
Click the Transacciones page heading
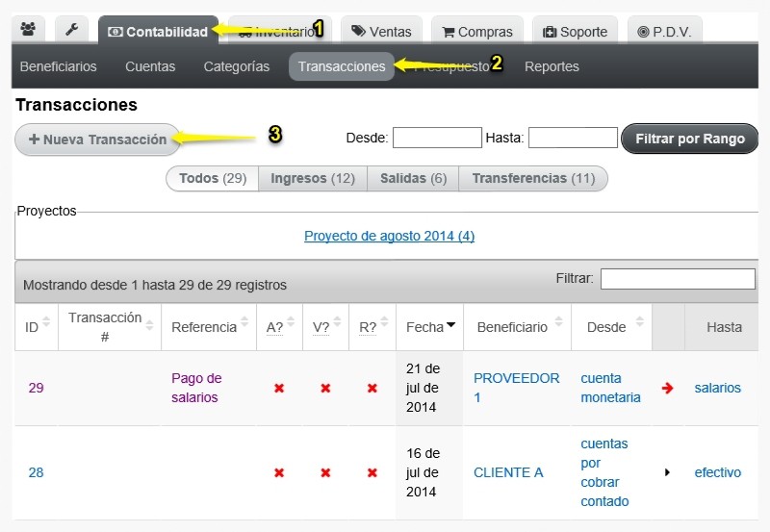tap(77, 105)
